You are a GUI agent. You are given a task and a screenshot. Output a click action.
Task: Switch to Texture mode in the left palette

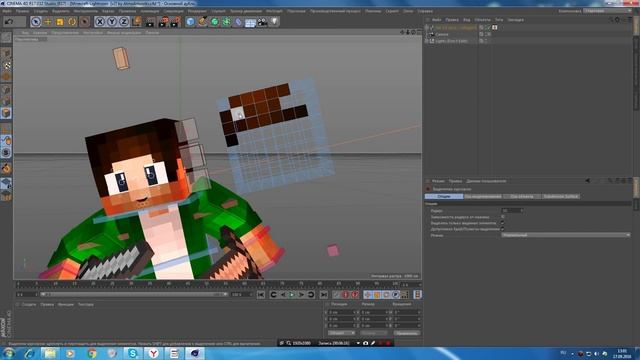point(6,65)
